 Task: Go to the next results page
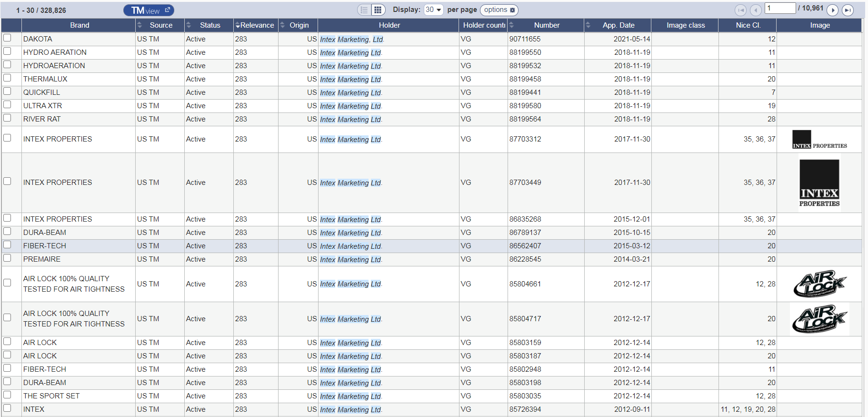(x=833, y=10)
